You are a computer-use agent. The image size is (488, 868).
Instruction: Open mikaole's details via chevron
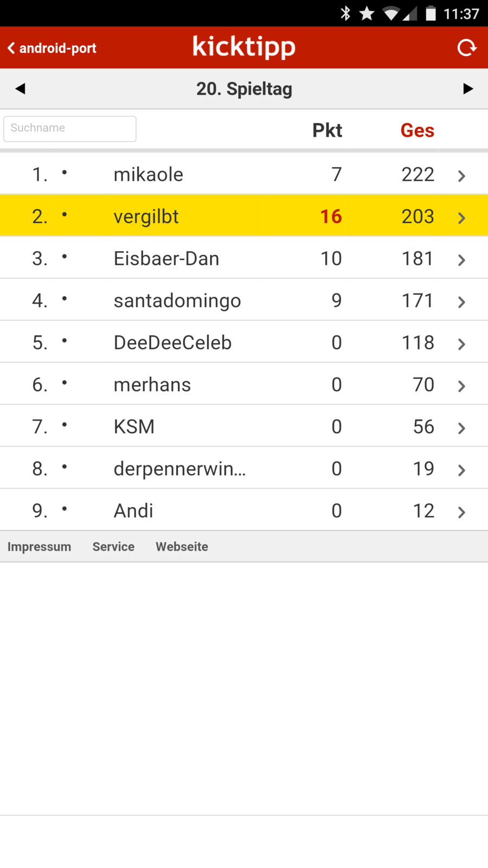(x=461, y=175)
